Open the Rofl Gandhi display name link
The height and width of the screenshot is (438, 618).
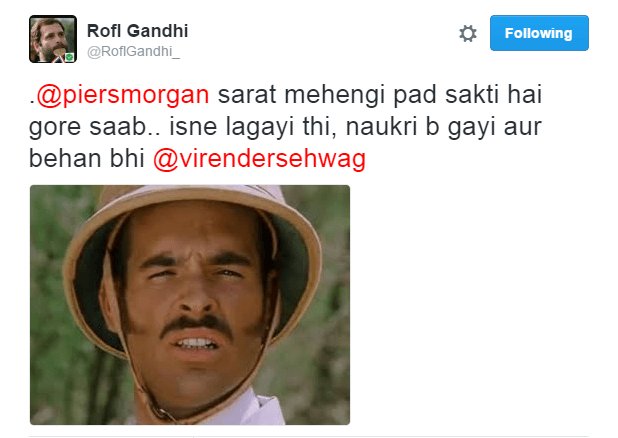click(x=138, y=31)
